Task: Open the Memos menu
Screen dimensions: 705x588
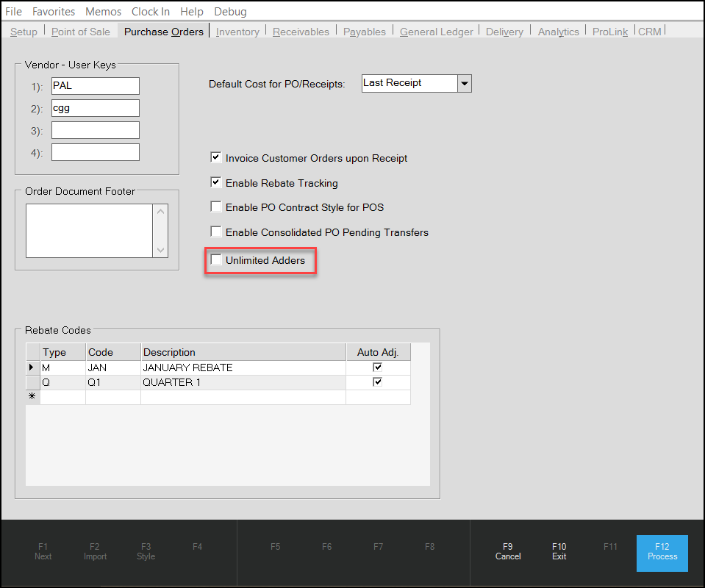Action: [x=103, y=12]
